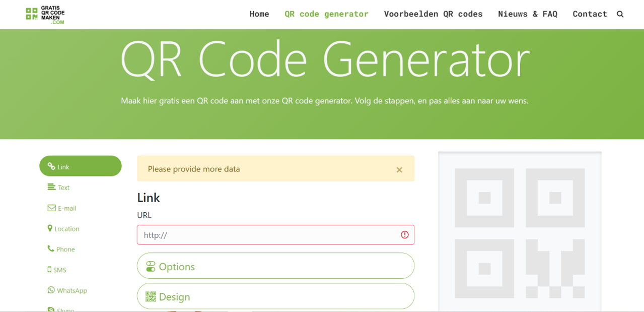Image resolution: width=644 pixels, height=312 pixels.
Task: Open the search magnifier icon in header
Action: click(x=620, y=14)
